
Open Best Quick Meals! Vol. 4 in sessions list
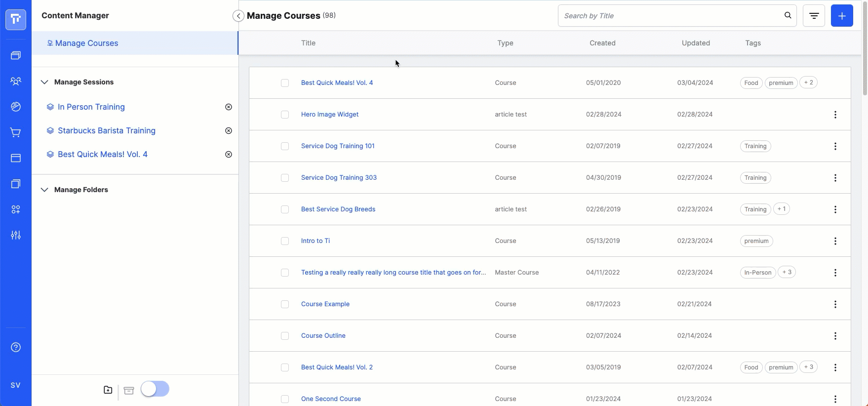(103, 154)
